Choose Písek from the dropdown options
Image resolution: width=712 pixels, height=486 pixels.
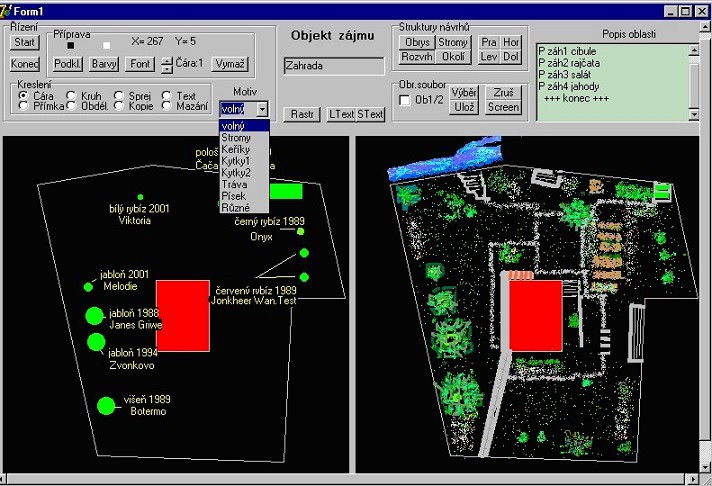point(233,196)
